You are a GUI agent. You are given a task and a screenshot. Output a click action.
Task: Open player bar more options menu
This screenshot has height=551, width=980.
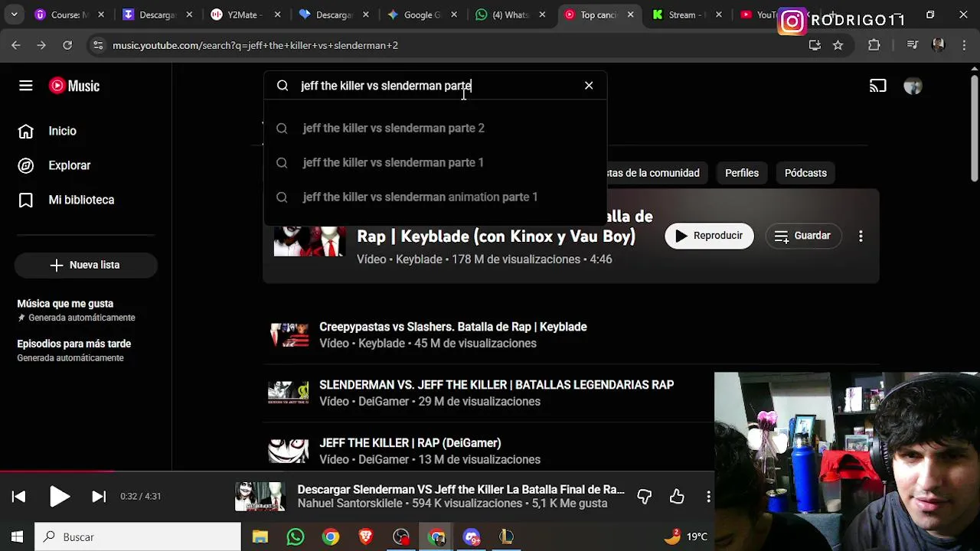tap(708, 497)
